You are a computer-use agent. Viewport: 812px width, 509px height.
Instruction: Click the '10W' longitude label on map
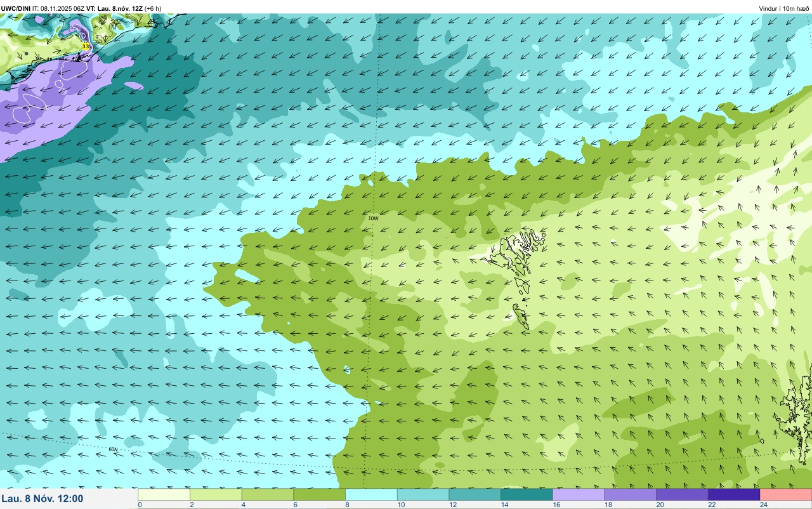(373, 218)
